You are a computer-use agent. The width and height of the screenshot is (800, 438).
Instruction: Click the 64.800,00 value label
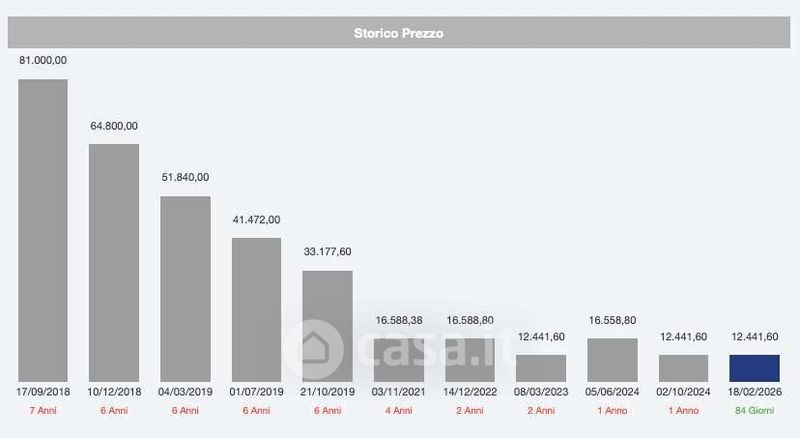(x=114, y=126)
